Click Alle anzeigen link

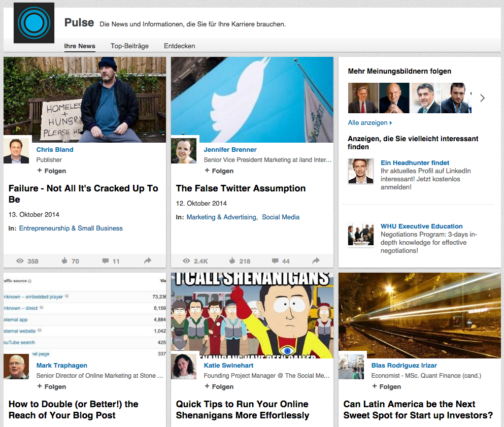click(x=369, y=122)
